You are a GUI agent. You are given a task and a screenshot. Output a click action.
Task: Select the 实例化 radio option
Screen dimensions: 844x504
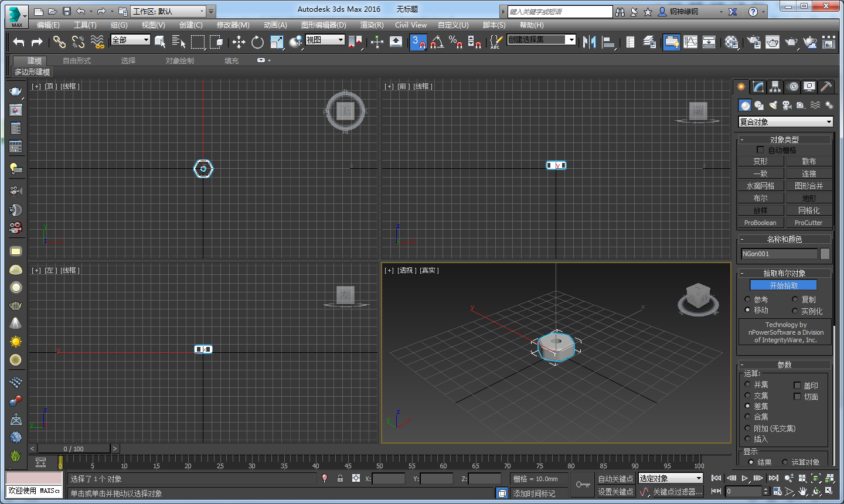click(x=795, y=311)
